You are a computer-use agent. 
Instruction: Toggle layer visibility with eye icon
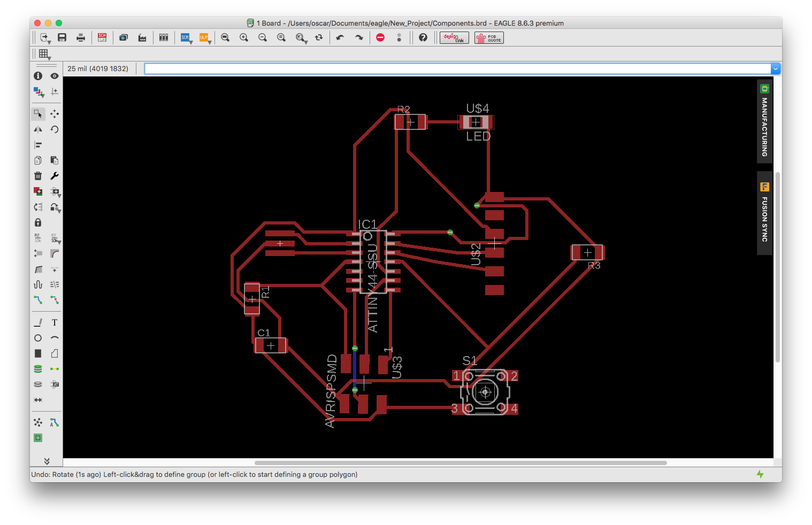click(55, 76)
